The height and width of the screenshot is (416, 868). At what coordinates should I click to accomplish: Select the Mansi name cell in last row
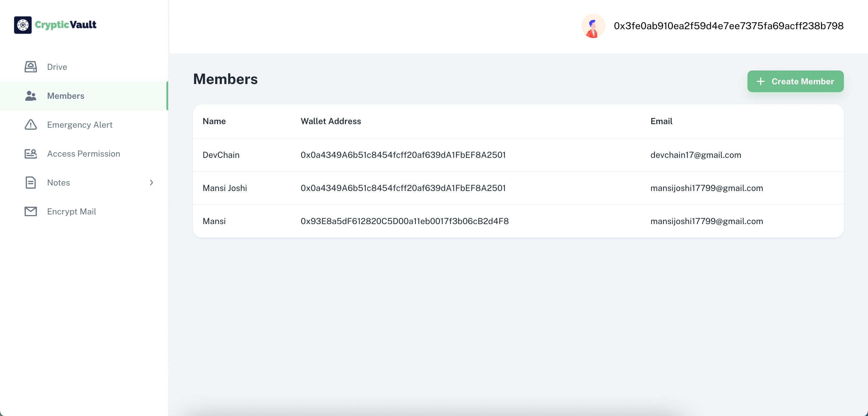tap(214, 221)
